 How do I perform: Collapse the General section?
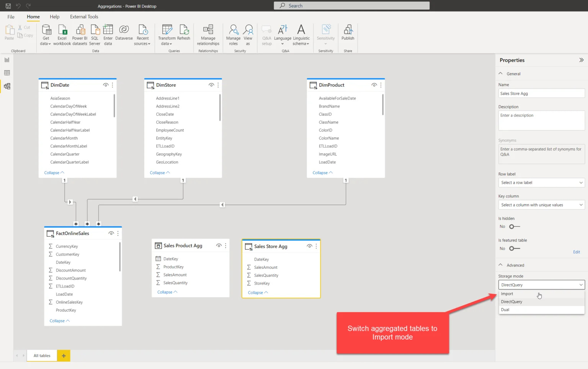tap(500, 73)
